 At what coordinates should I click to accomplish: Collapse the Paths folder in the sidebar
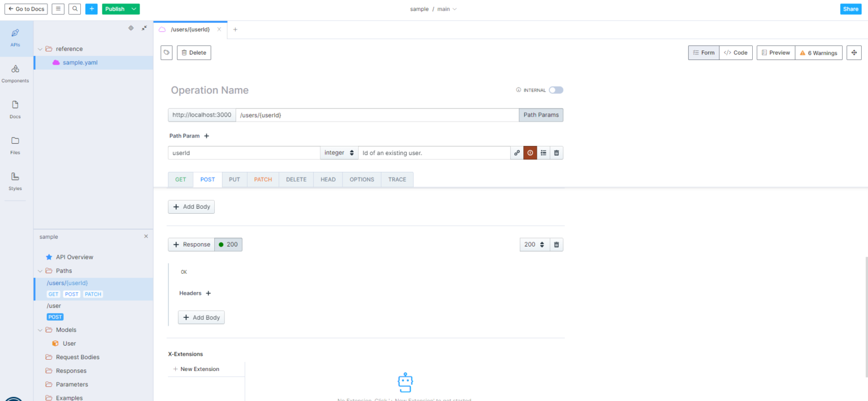pos(40,270)
